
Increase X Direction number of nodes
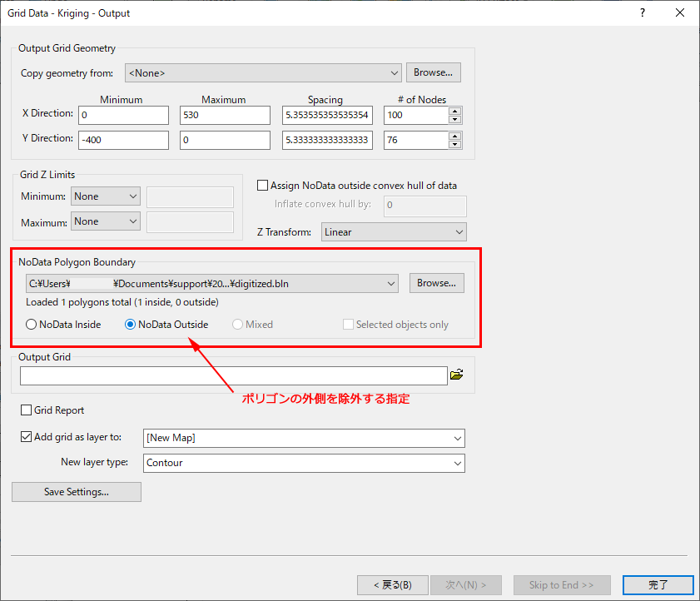(x=454, y=111)
